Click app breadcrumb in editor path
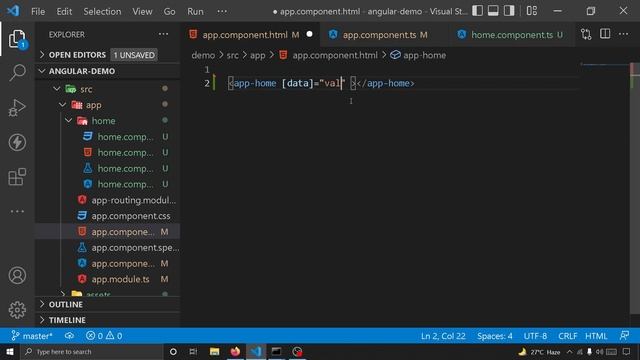 (258, 55)
